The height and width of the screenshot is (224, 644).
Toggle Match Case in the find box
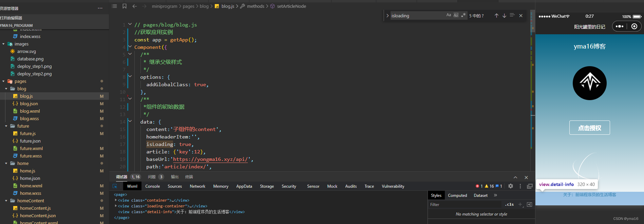click(449, 15)
